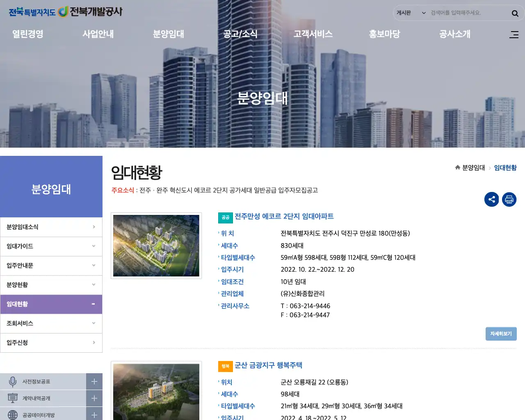Open 전주만성 에코르 2단지 임대아파트 link
The width and height of the screenshot is (525, 420).
[x=284, y=217]
